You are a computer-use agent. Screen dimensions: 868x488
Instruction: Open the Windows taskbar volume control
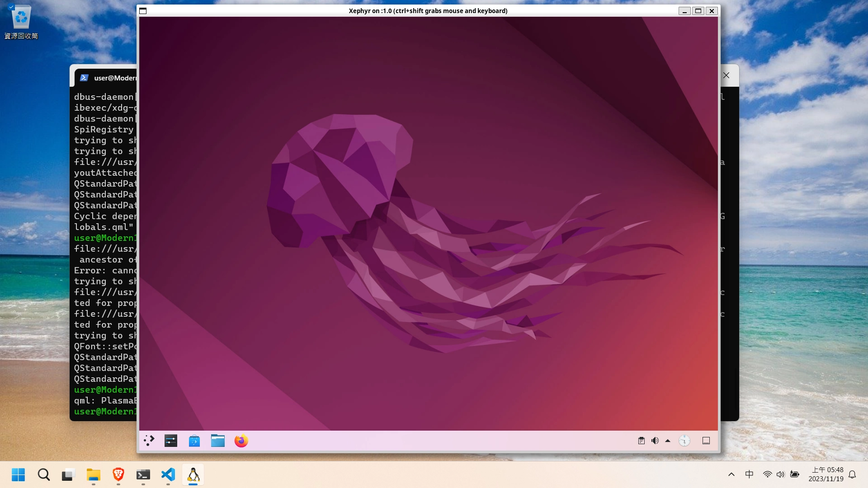[x=780, y=474]
